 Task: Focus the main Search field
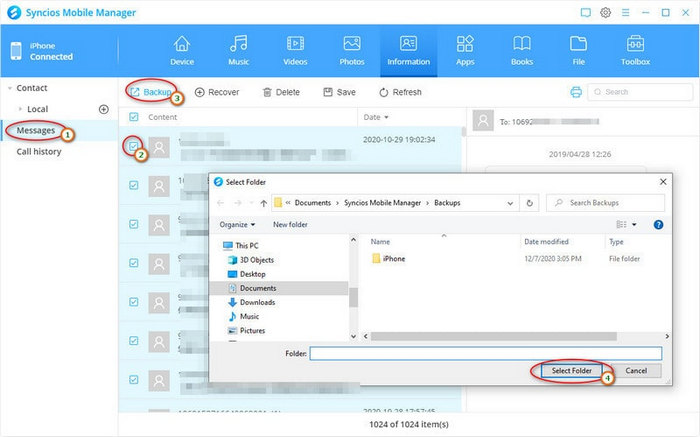(x=640, y=92)
